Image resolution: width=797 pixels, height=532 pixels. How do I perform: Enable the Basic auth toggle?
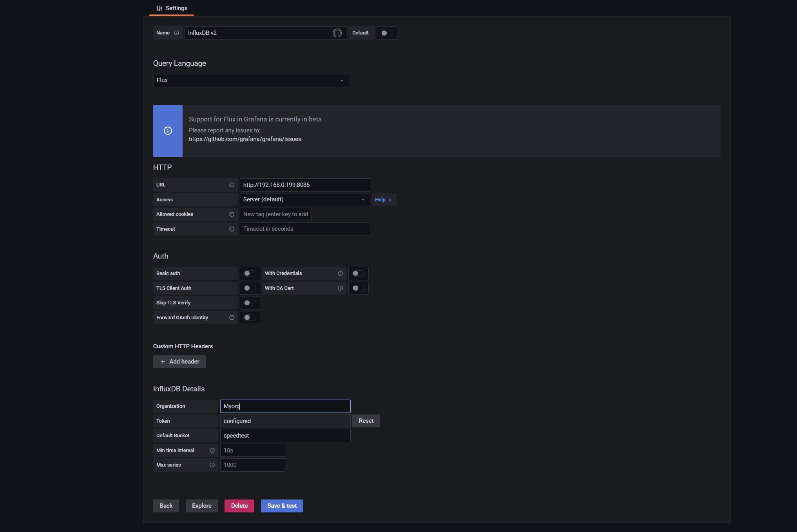[x=250, y=273]
